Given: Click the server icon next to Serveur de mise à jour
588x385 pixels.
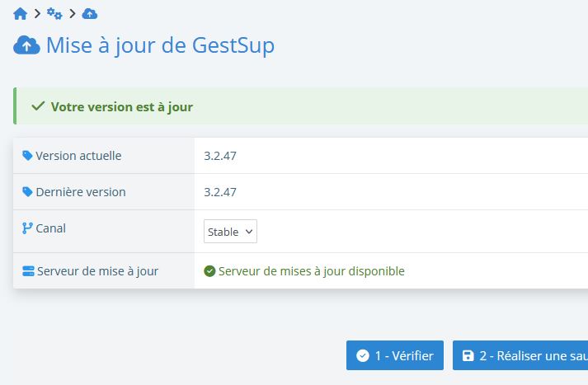Looking at the screenshot, I should tap(28, 271).
